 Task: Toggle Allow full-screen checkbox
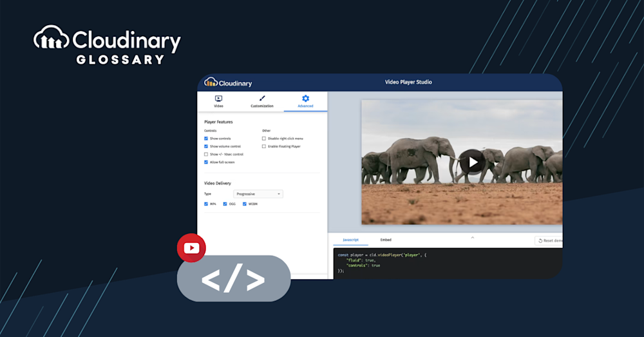[x=206, y=162]
